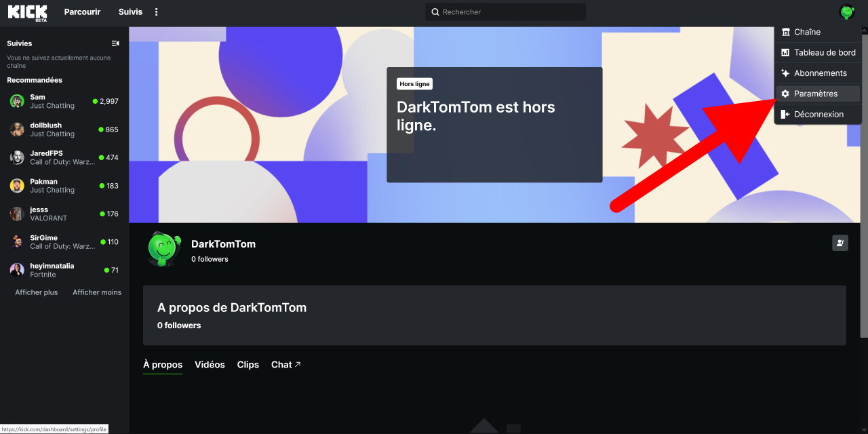Image resolution: width=868 pixels, height=434 pixels.
Task: Click the Chaîne store icon
Action: pos(785,32)
